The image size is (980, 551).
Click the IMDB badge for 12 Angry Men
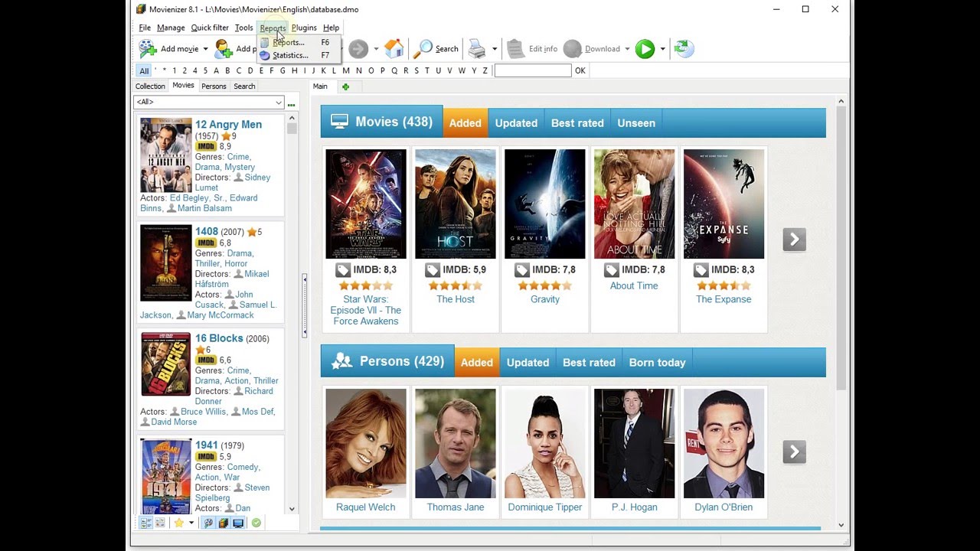[206, 146]
